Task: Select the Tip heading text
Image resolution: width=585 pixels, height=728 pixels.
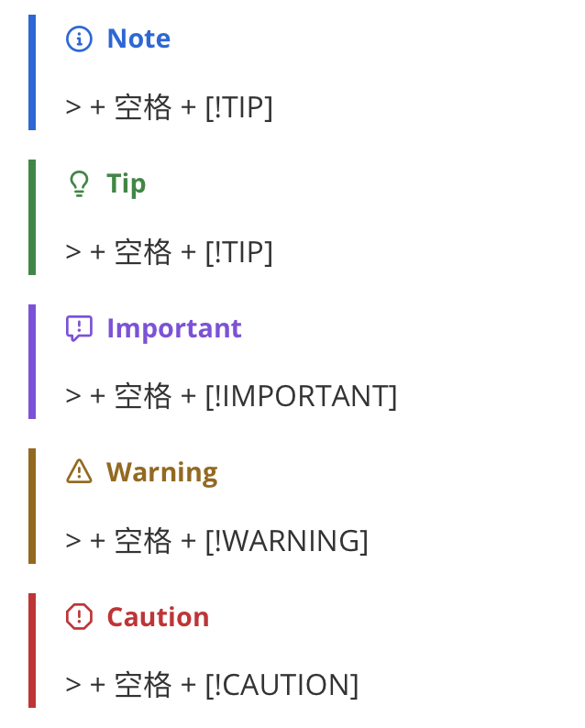Action: [127, 184]
